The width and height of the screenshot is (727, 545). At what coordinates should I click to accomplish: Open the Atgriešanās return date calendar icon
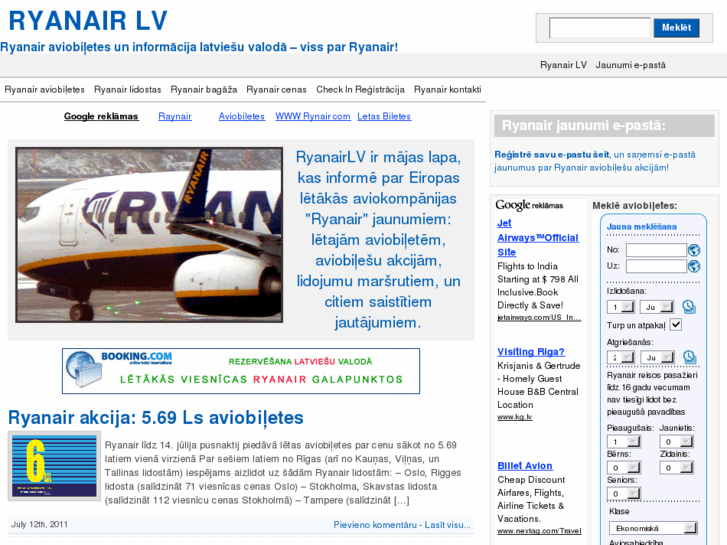point(689,357)
